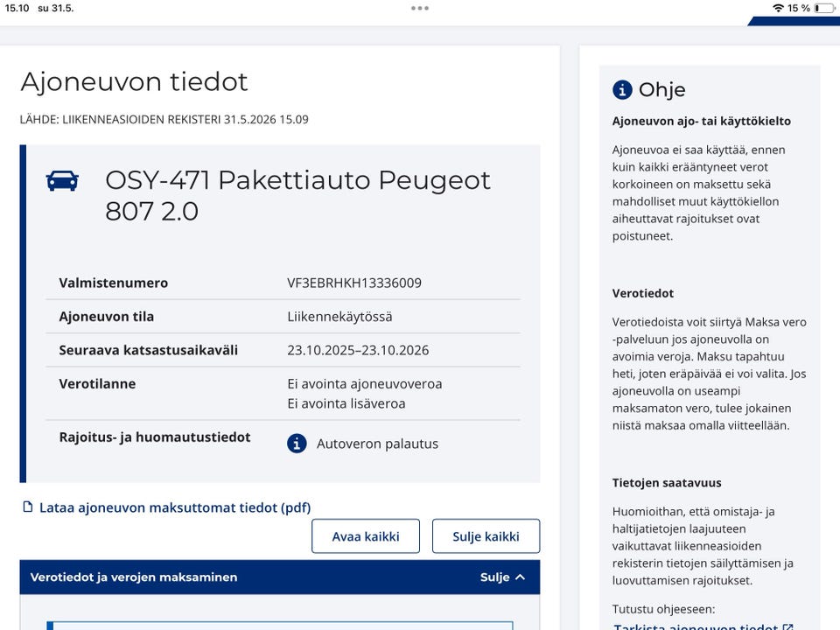Tap the 15 % battery percentage text

799,8
